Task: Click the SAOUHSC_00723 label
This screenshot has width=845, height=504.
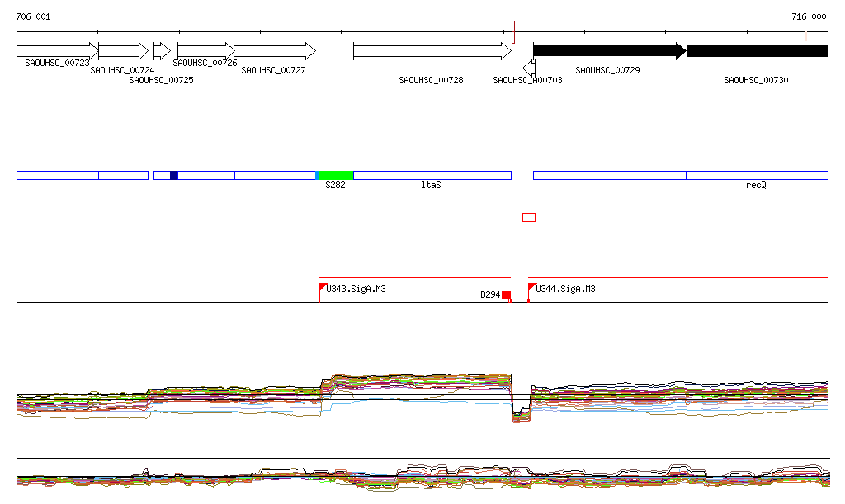Action: (57, 63)
